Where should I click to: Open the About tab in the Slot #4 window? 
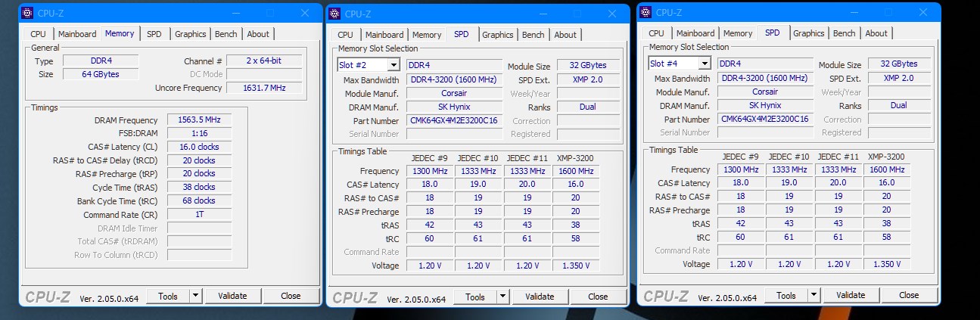[x=876, y=33]
